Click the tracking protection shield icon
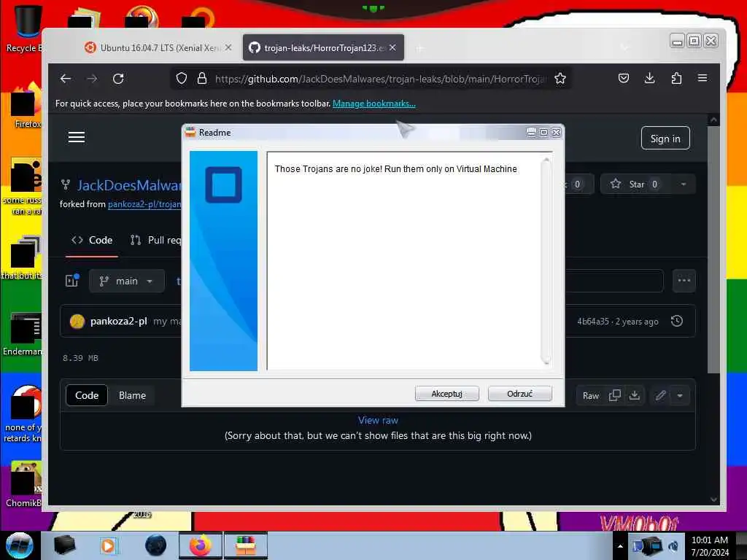Screen dimensions: 747x560 182,79
